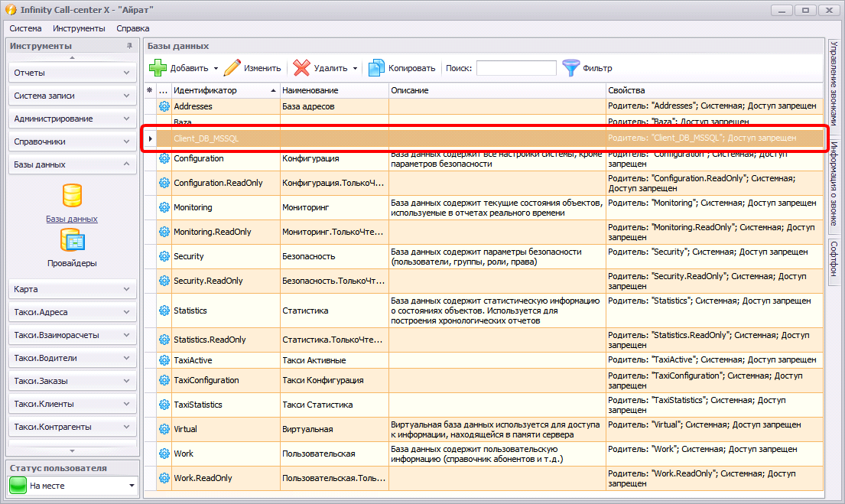Click gear icon beside Work.ReadOnly
The height and width of the screenshot is (504, 845).
tap(164, 477)
